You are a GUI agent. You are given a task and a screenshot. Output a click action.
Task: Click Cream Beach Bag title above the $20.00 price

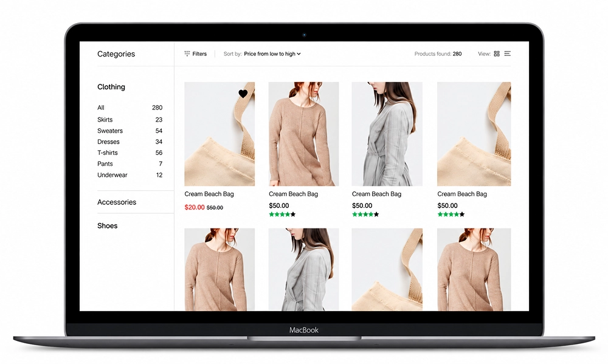209,194
